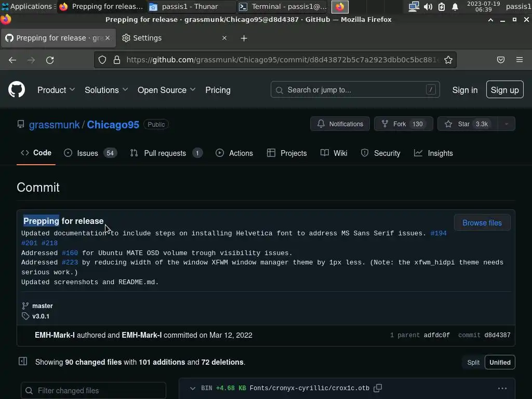Open the Security tab
The height and width of the screenshot is (399, 532).
coord(380,153)
